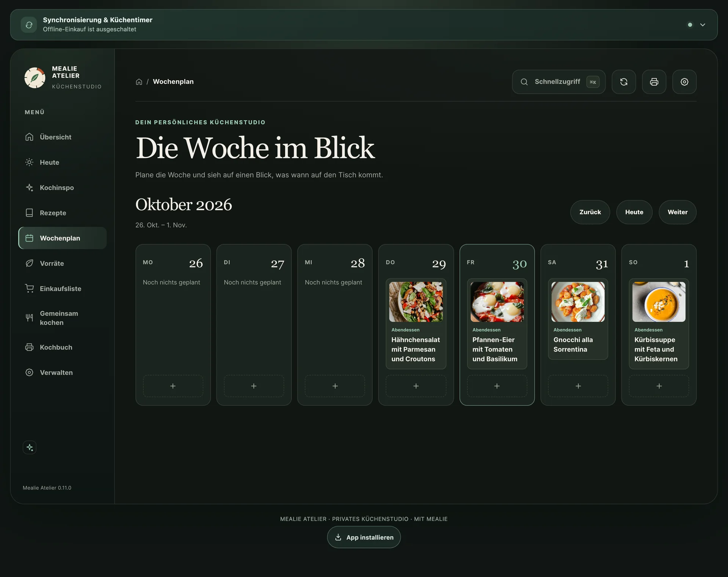Click the Wochenplan breadcrumb label

[x=173, y=82]
